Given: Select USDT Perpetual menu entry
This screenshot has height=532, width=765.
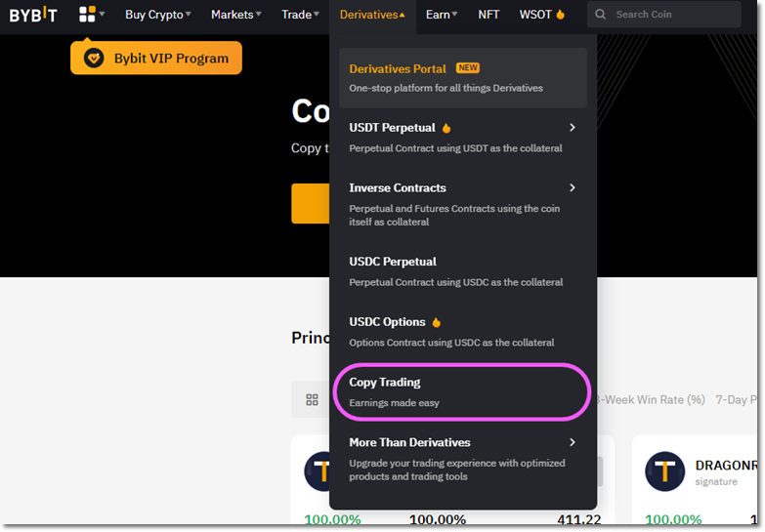Looking at the screenshot, I should click(463, 138).
